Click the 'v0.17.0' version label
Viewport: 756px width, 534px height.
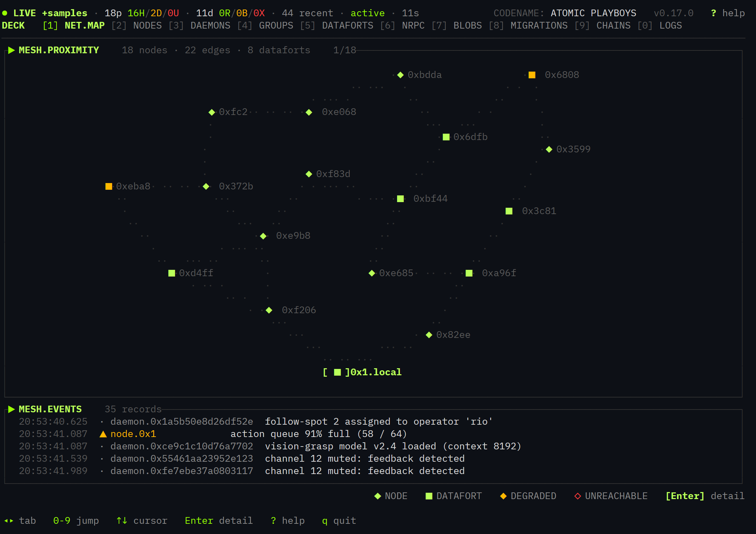(x=673, y=13)
